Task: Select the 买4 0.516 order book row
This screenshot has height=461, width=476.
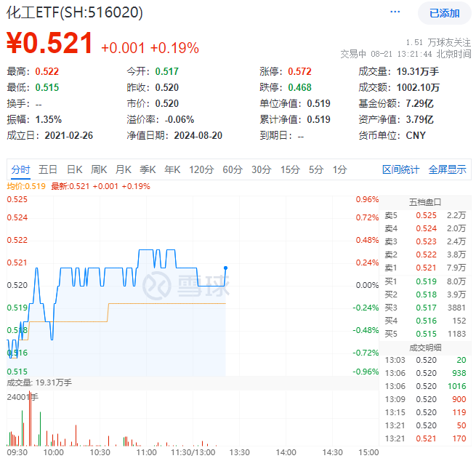Action: coord(425,321)
